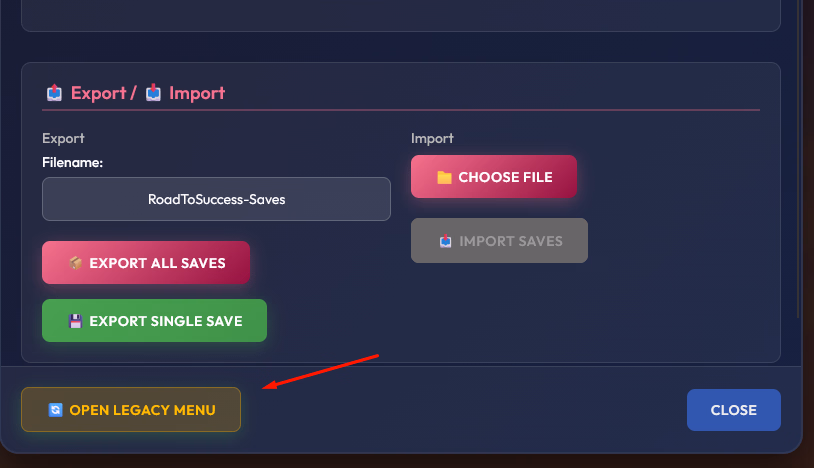Open the Choose File picker
814x468 pixels.
tap(494, 177)
